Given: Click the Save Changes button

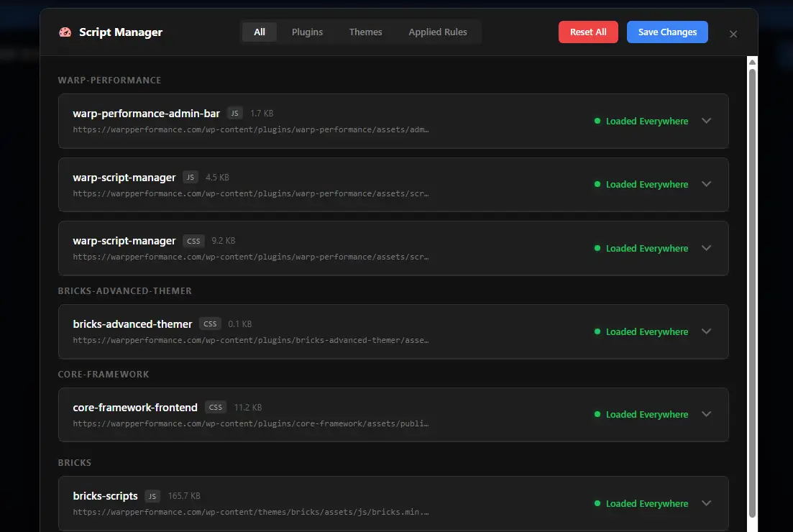Looking at the screenshot, I should pos(667,32).
